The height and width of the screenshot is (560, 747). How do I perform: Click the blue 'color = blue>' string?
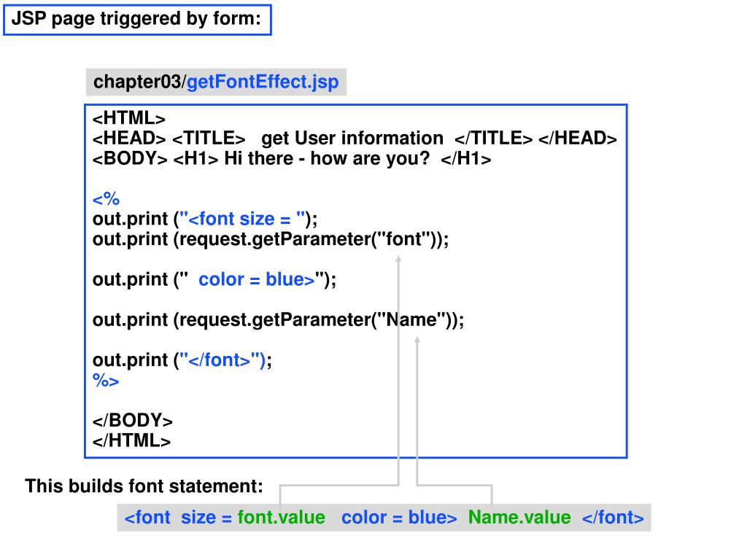coord(257,279)
